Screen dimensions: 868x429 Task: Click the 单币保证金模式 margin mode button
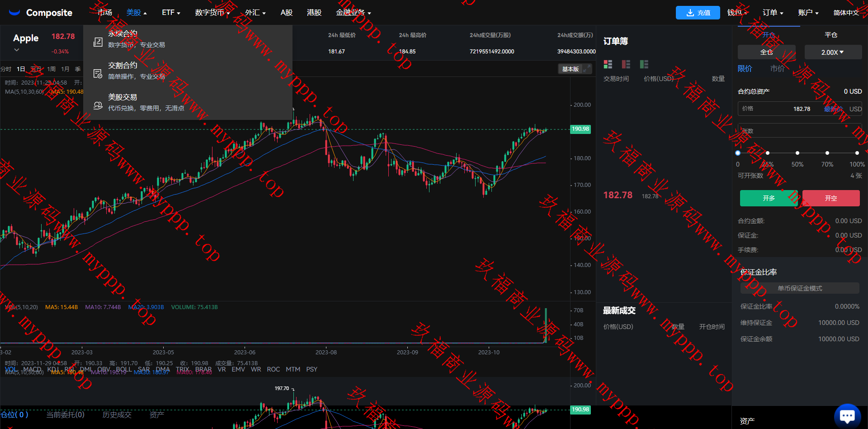pos(800,288)
